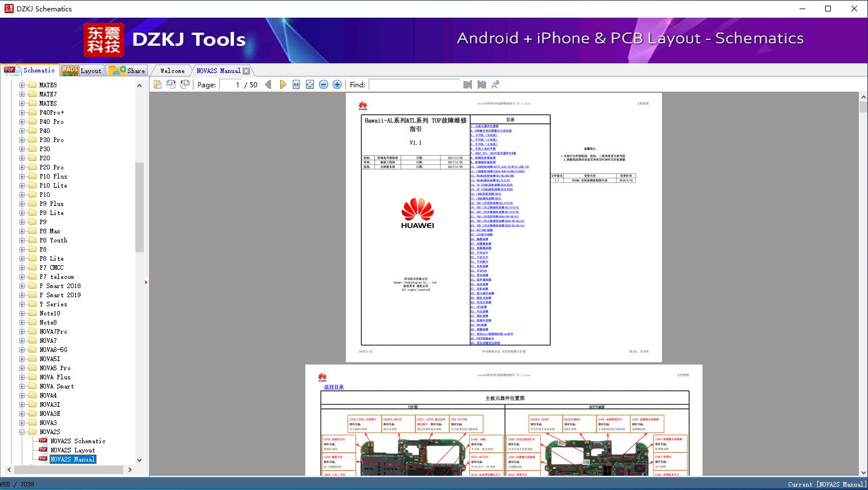Click the sidebar toggle icon in PDF toolbar

point(157,84)
